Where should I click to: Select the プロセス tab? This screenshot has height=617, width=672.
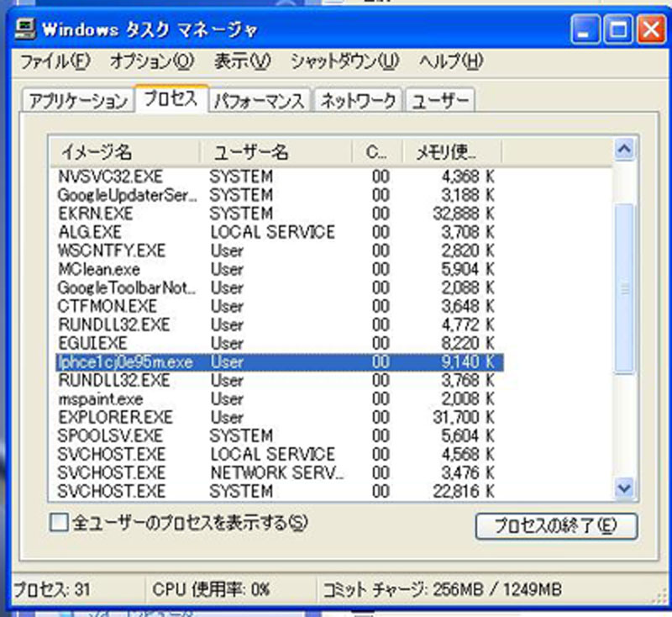point(171,98)
